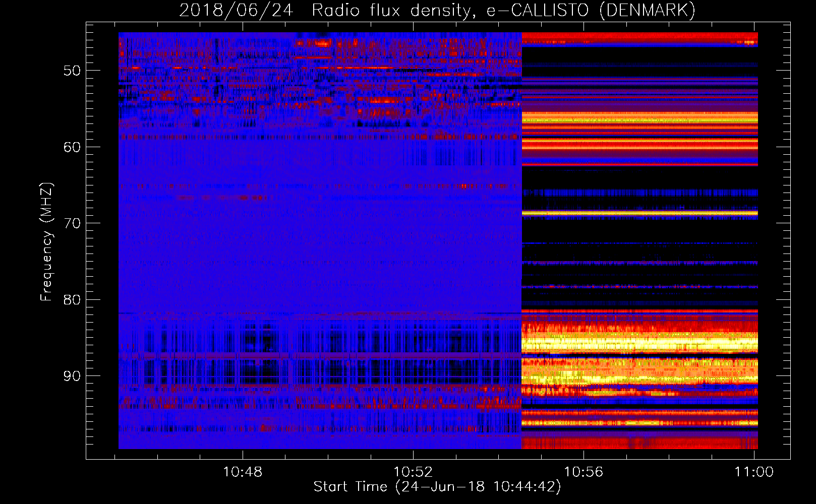
Task: Click the 'Start Time (24-Jun-18 10:44:42)' label
Action: [437, 487]
